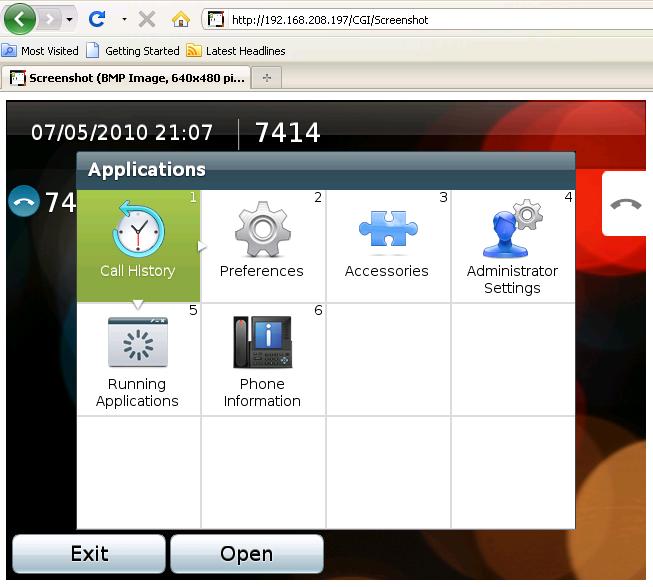Image resolution: width=653 pixels, height=587 pixels.
Task: Open Administrator Settings icon
Action: click(513, 228)
